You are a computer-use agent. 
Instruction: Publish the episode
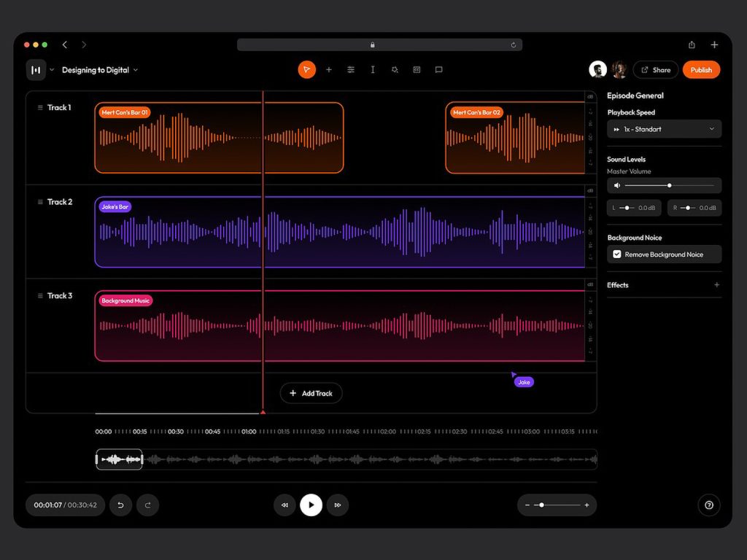(x=700, y=69)
